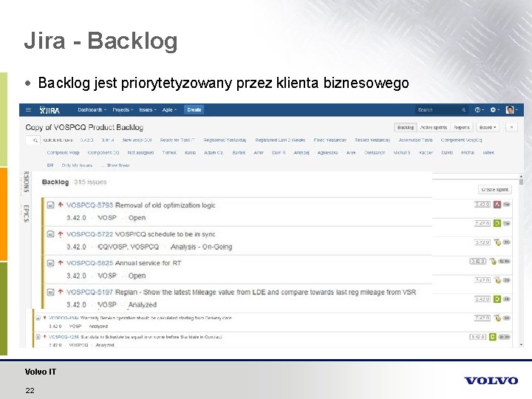Click the JIRA logo

click(50, 110)
